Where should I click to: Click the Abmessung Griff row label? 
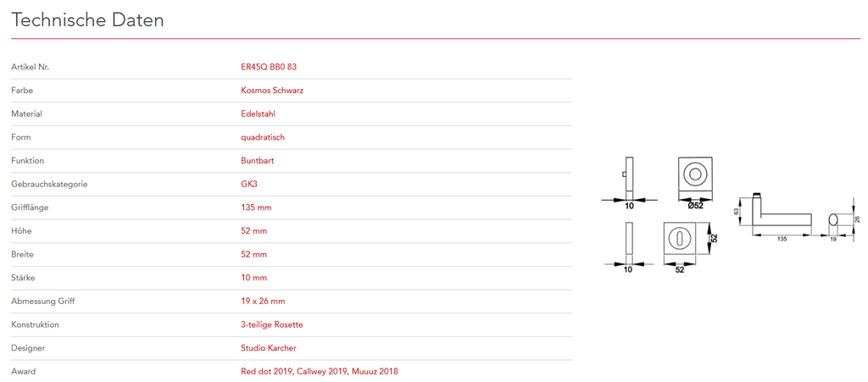tap(42, 301)
